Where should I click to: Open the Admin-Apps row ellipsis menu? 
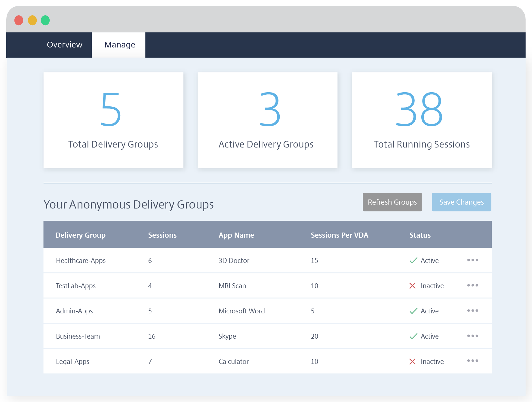click(x=472, y=311)
